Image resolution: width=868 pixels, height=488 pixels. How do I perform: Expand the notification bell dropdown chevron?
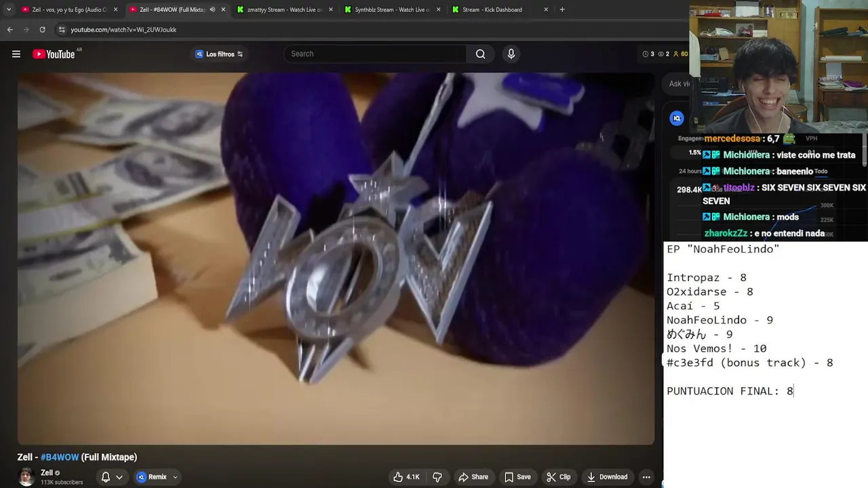(119, 477)
